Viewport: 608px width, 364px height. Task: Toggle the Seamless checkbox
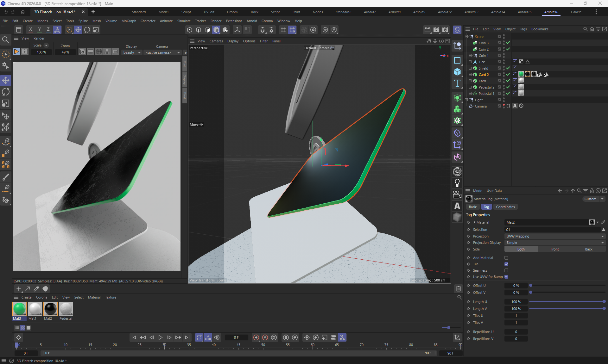[506, 270]
